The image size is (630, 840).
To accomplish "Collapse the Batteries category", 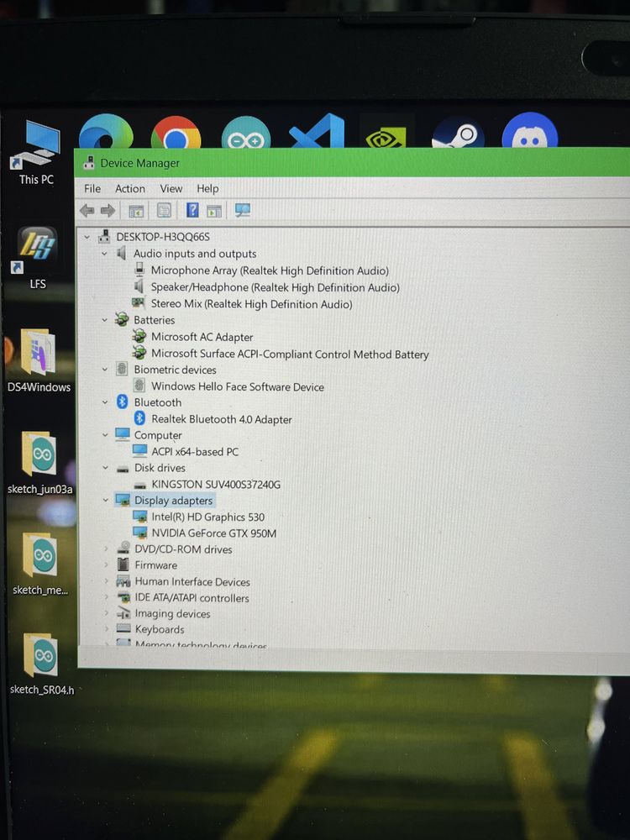I will tap(105, 320).
